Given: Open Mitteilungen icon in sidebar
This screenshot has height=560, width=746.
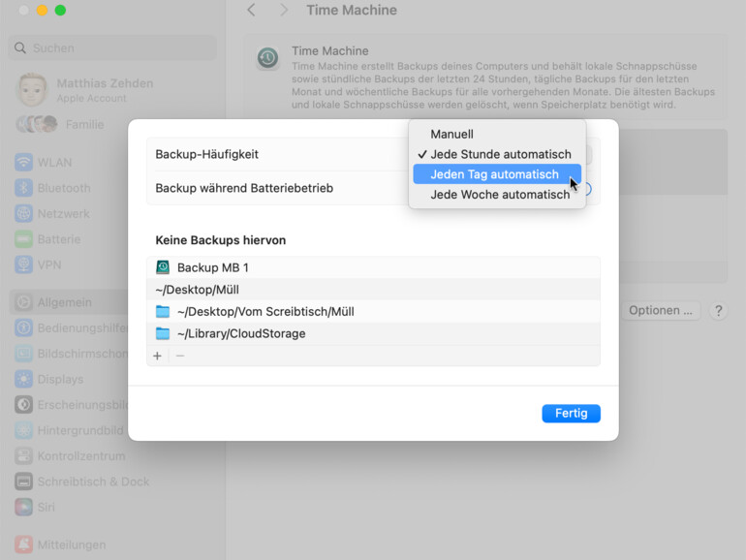Looking at the screenshot, I should click(x=24, y=544).
